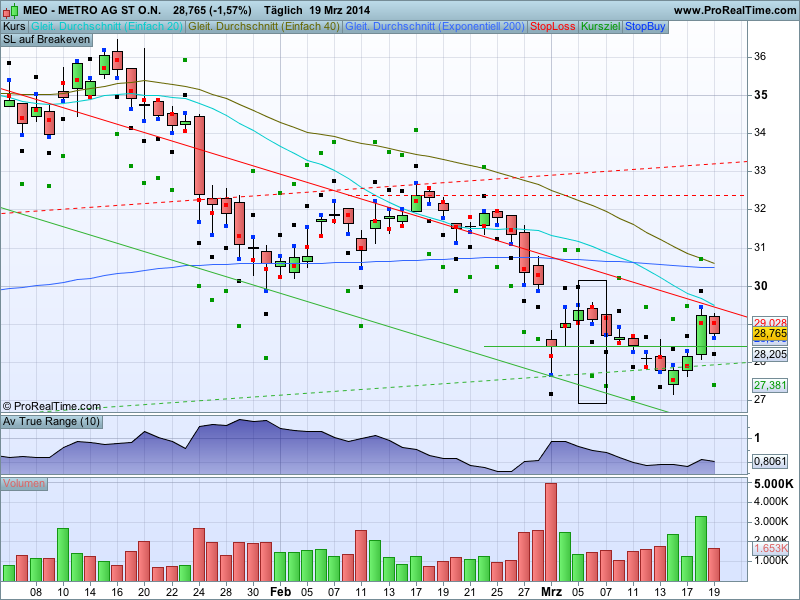Select the green 27,381 price tag
The image size is (800, 600).
[x=770, y=385]
